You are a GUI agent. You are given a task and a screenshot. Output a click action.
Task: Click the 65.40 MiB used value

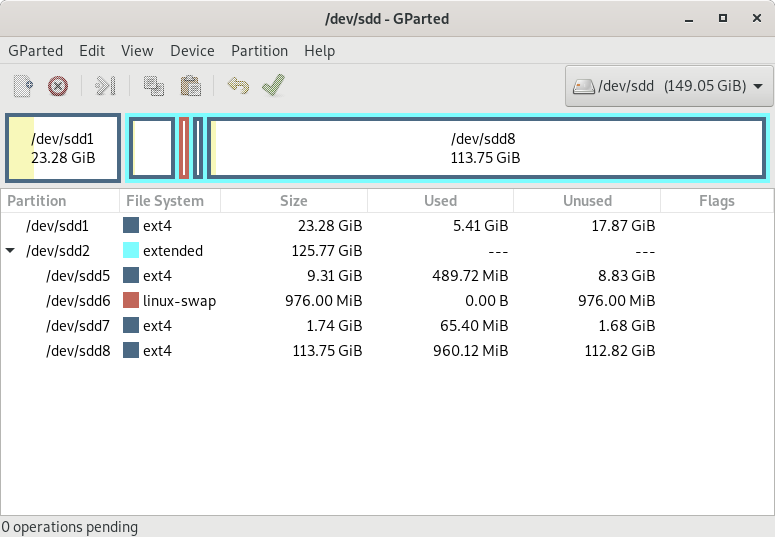[474, 326]
